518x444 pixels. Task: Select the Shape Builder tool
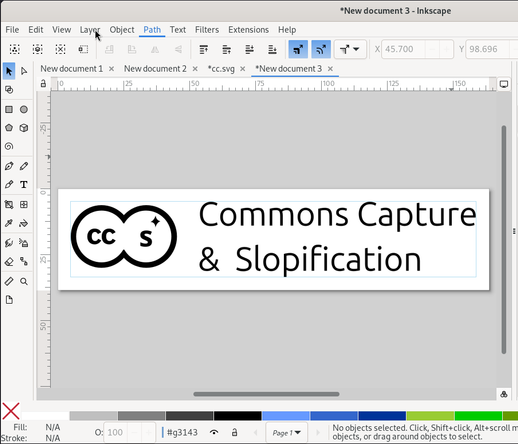click(x=9, y=90)
